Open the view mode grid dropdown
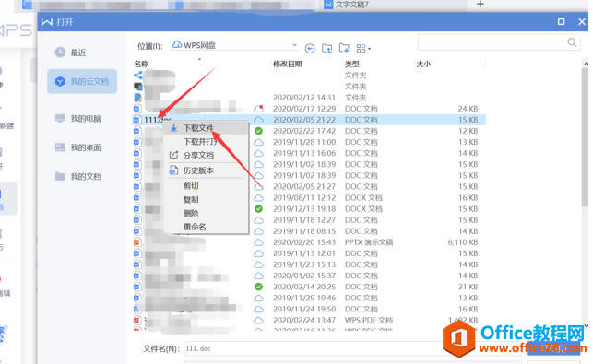Viewport: 593px width, 364px height. (363, 49)
